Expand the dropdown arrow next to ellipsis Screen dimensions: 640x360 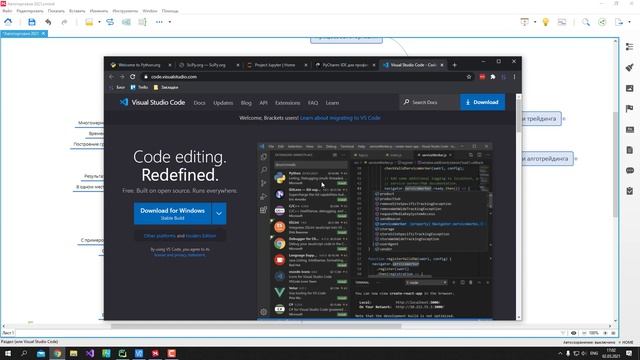170,22
